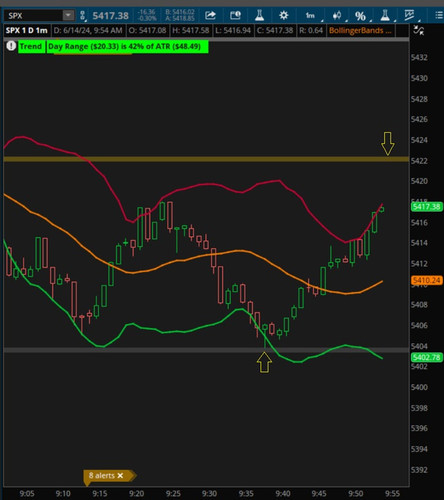Click the 5432 price axis label
This screenshot has width=444, height=500.
419,57
